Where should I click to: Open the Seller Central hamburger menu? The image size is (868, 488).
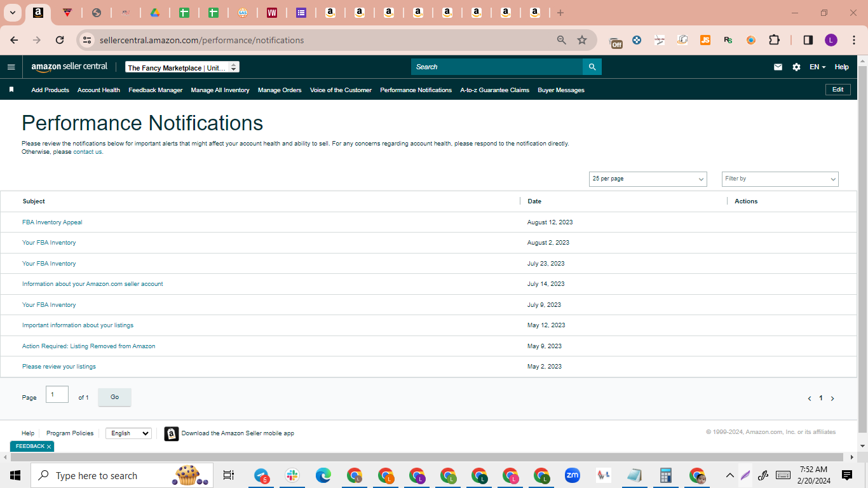point(11,67)
